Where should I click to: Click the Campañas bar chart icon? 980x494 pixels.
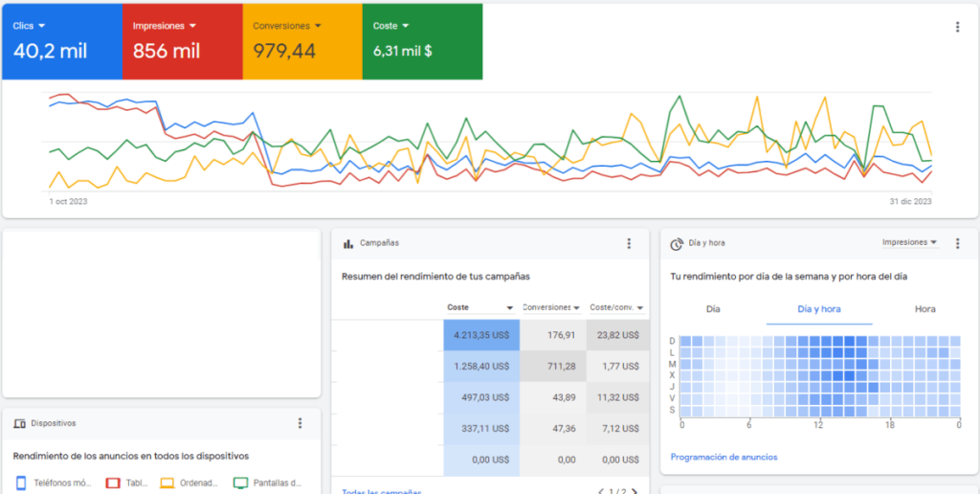348,244
